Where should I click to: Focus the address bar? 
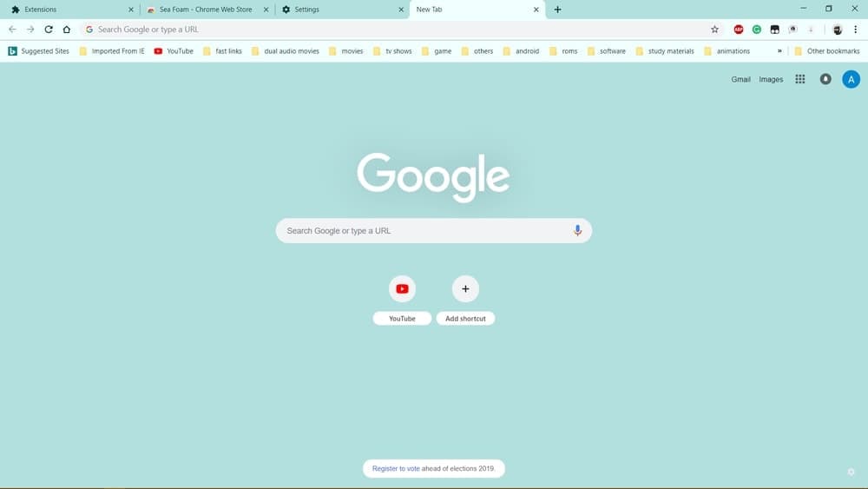401,30
